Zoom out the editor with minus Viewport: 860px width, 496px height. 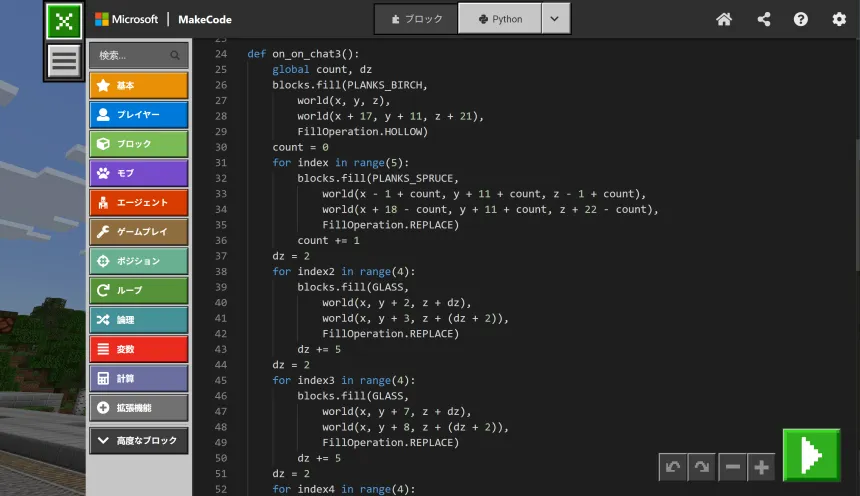[733, 467]
